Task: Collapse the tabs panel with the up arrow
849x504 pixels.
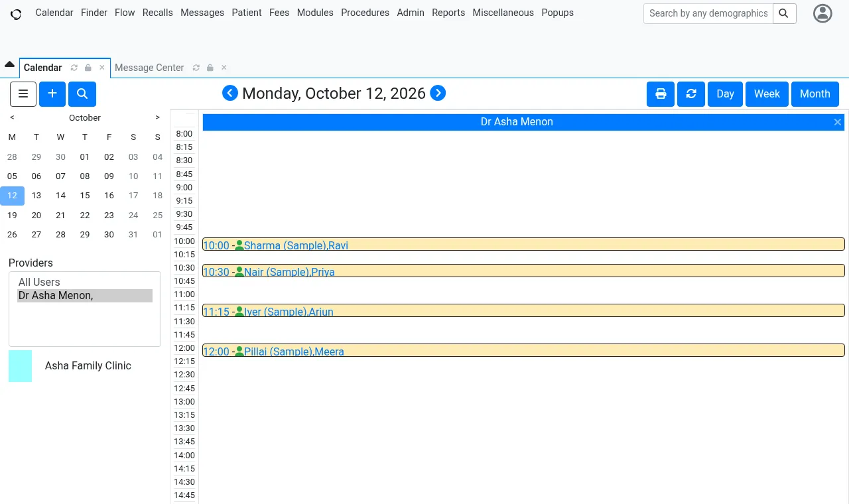Action: point(9,64)
